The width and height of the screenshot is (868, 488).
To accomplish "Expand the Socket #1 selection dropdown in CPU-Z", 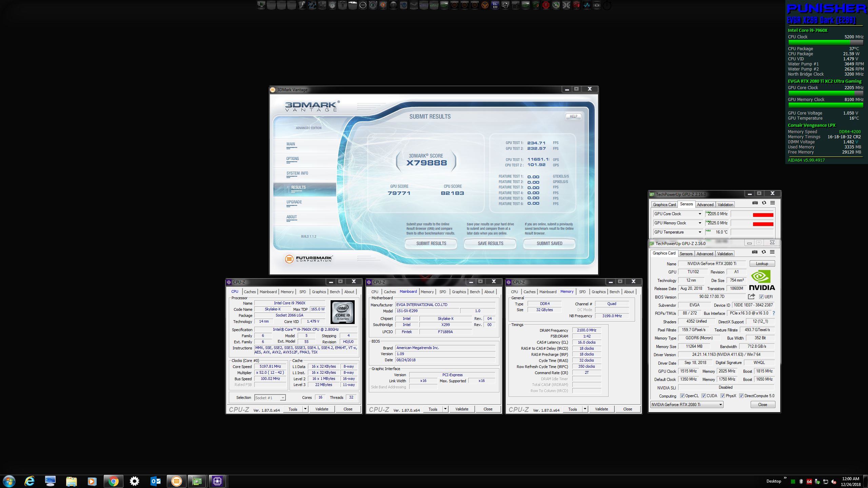I will (x=282, y=398).
